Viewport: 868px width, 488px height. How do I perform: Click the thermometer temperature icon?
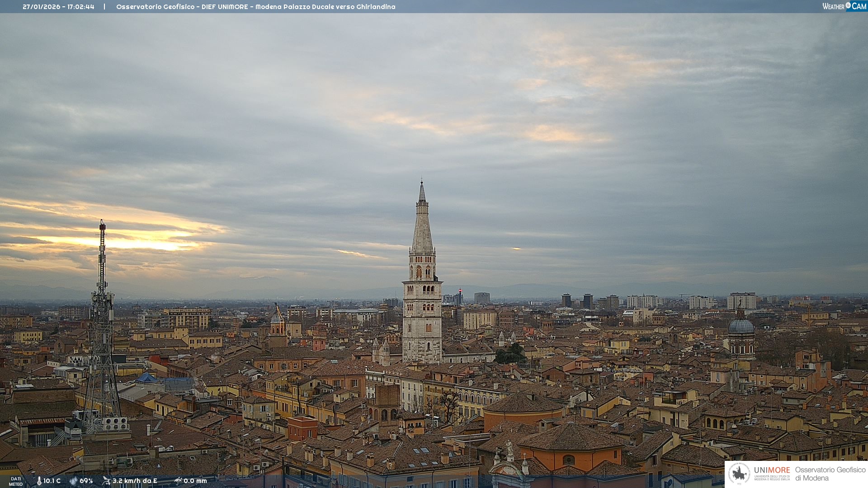coord(39,481)
